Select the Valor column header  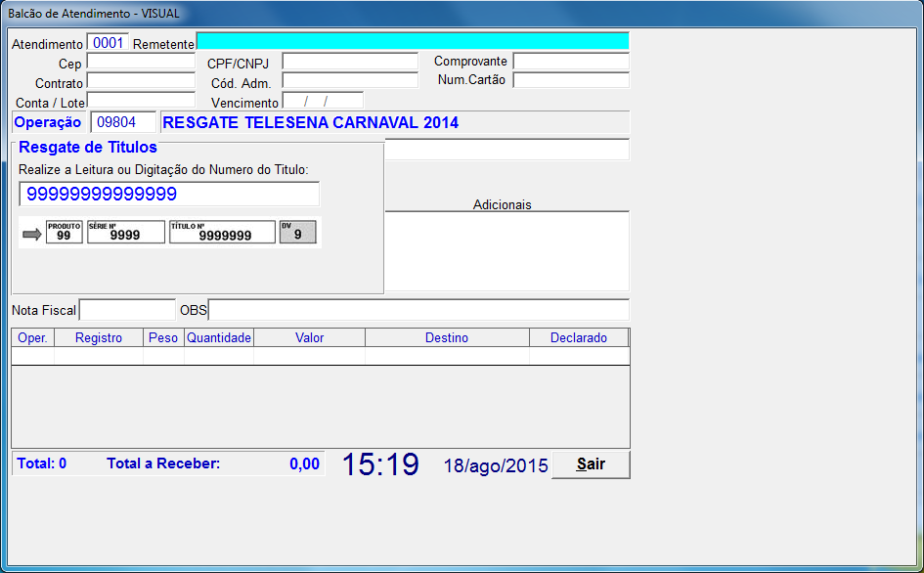click(x=309, y=337)
